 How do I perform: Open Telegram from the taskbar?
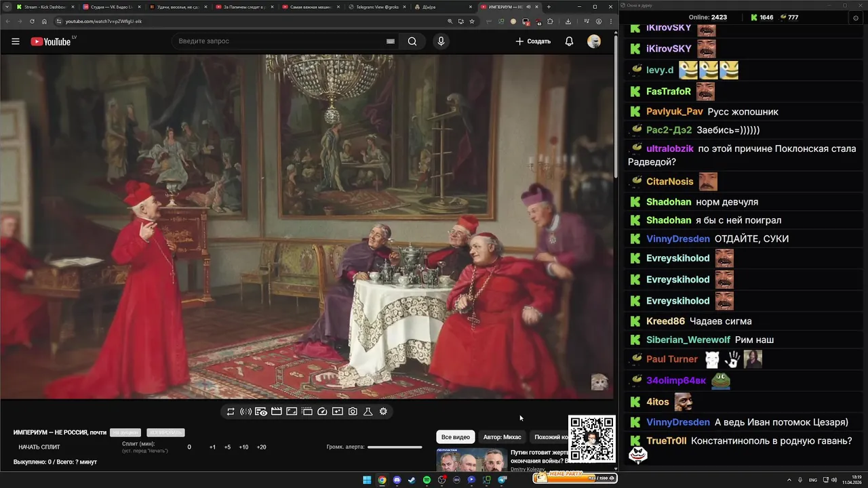[x=502, y=480]
